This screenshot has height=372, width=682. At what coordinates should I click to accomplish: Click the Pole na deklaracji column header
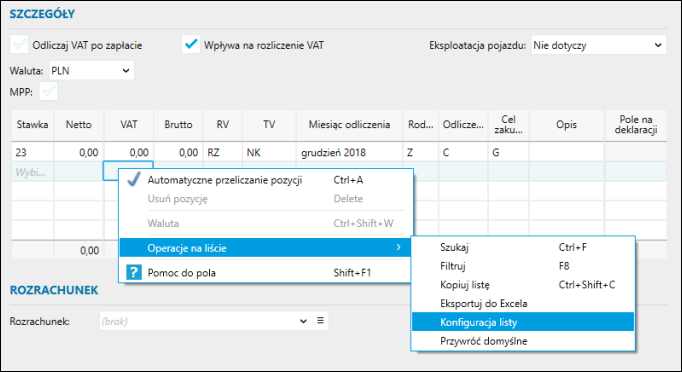[x=635, y=125]
